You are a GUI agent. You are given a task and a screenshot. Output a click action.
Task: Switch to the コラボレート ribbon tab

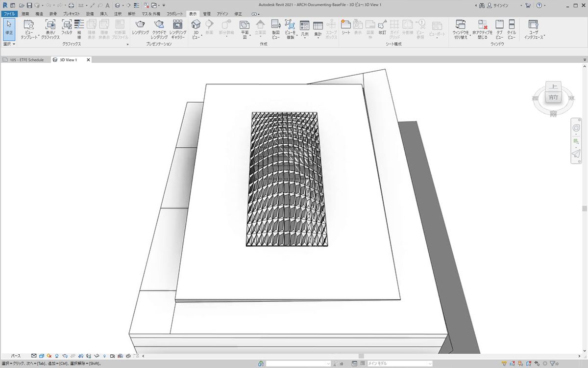tap(175, 14)
